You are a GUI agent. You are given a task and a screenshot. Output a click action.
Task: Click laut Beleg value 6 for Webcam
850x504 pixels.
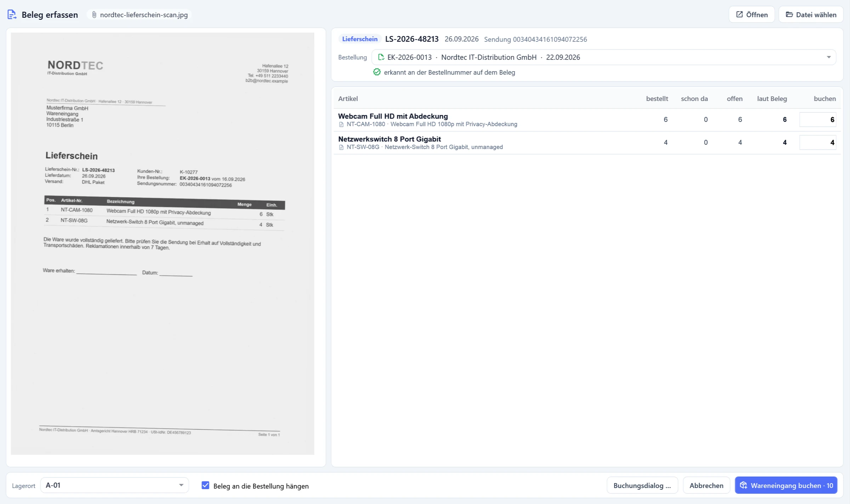(x=784, y=120)
